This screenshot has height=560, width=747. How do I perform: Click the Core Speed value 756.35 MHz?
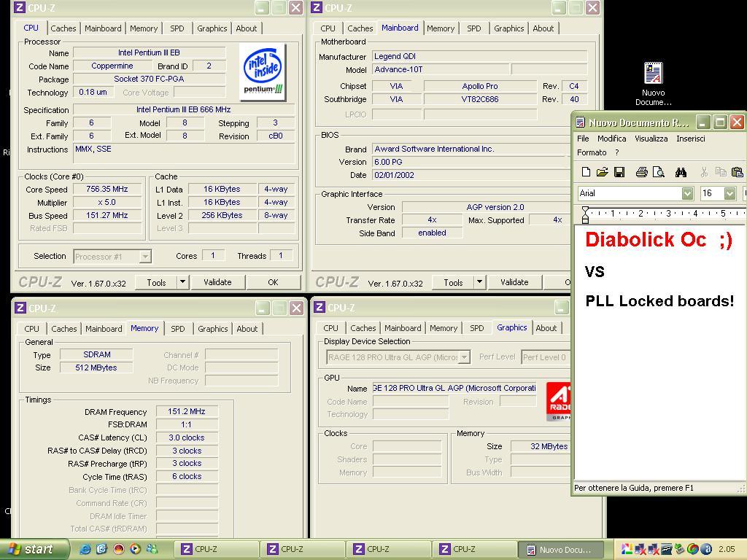click(x=107, y=189)
